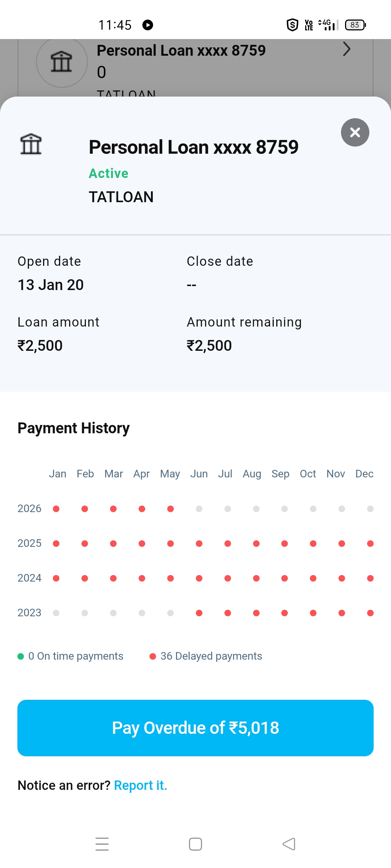Tap the bank icon beside Personal Loan title
Image resolution: width=391 pixels, height=868 pixels.
click(x=31, y=144)
